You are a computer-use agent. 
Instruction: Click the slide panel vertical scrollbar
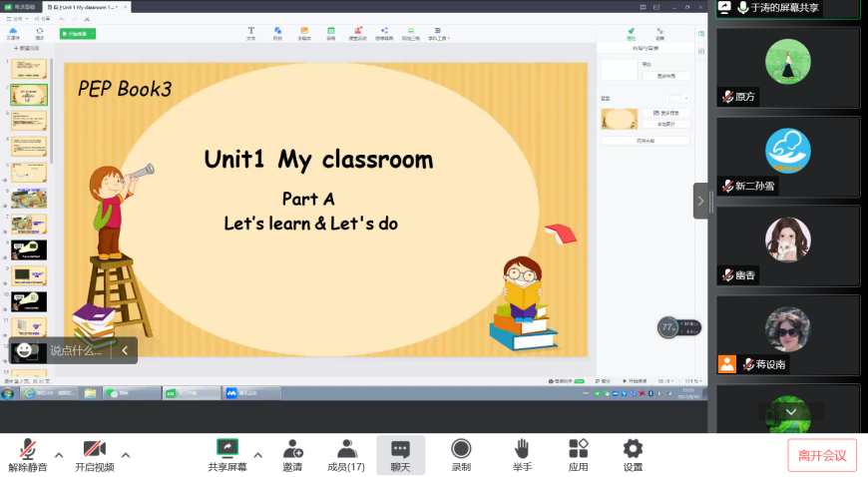(52, 111)
